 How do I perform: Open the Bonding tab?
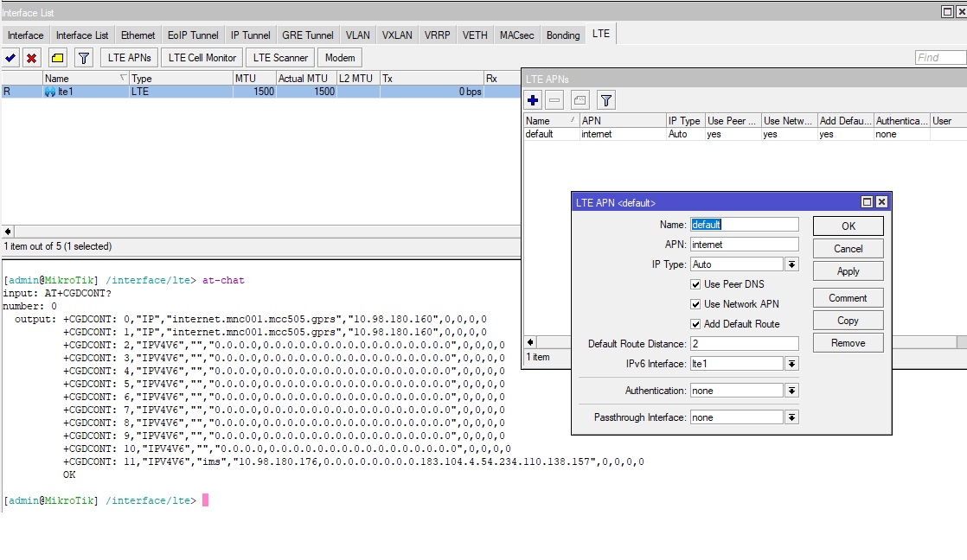tap(562, 35)
